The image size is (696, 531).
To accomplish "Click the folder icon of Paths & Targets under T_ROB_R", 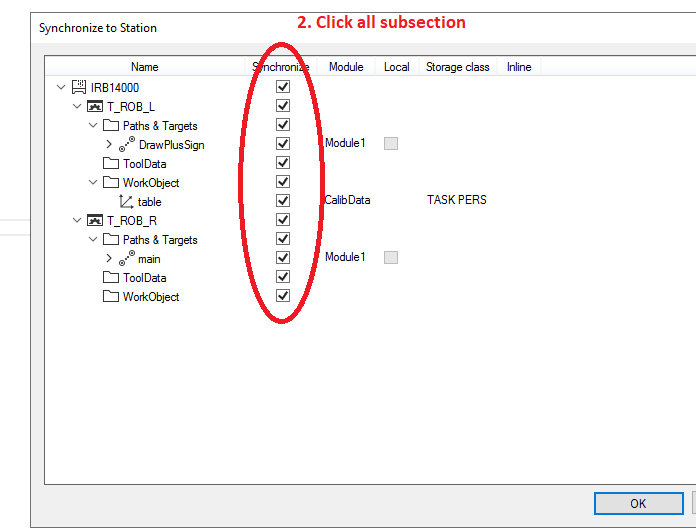I will point(111,239).
